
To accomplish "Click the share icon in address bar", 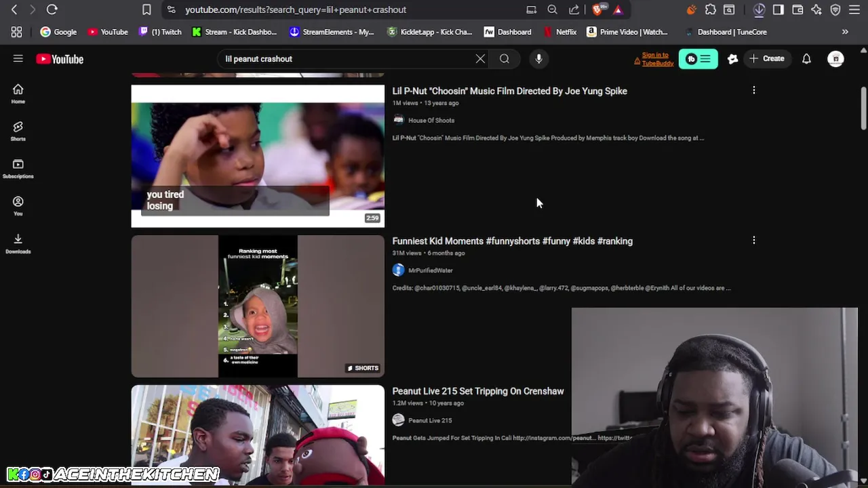I will pyautogui.click(x=574, y=9).
